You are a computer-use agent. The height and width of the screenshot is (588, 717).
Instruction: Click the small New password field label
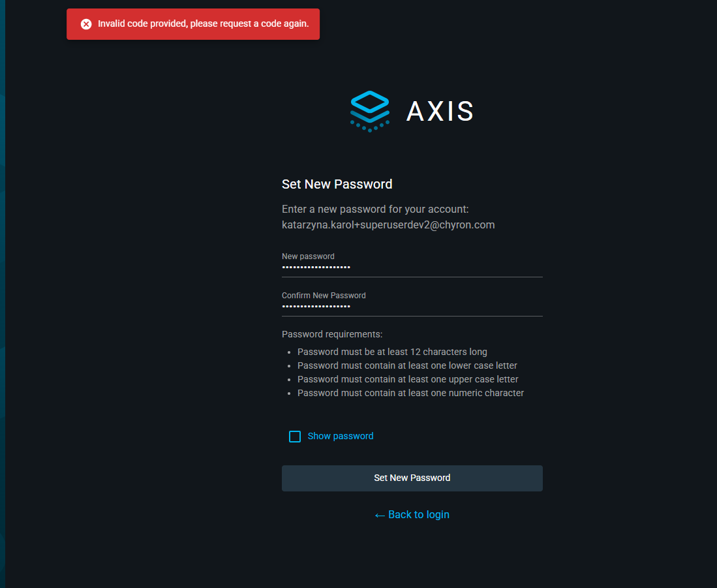coord(308,256)
